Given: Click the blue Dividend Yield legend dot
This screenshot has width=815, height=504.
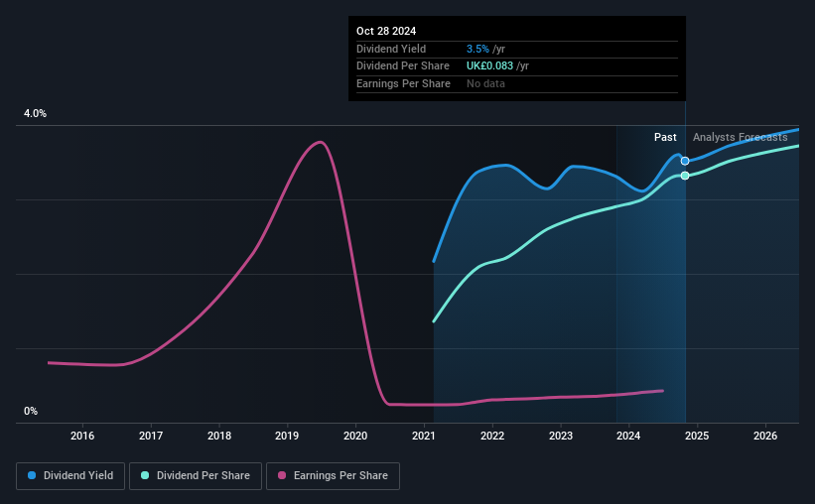Looking at the screenshot, I should 32,475.
